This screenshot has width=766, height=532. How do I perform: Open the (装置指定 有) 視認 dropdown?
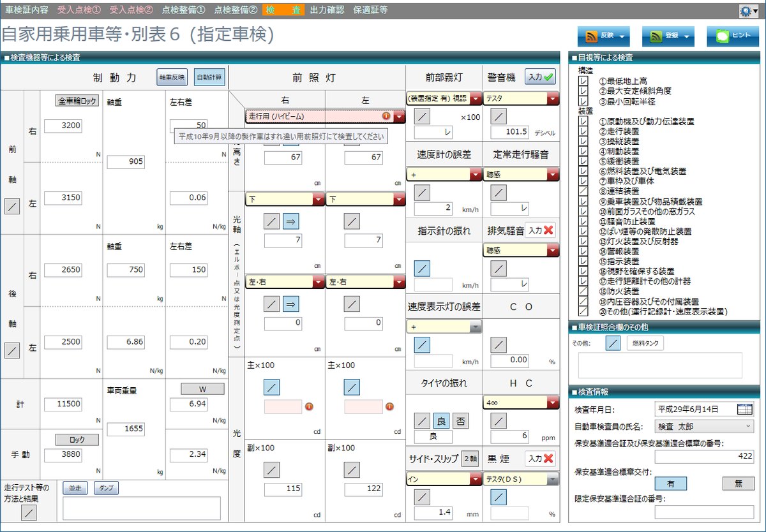pos(476,99)
